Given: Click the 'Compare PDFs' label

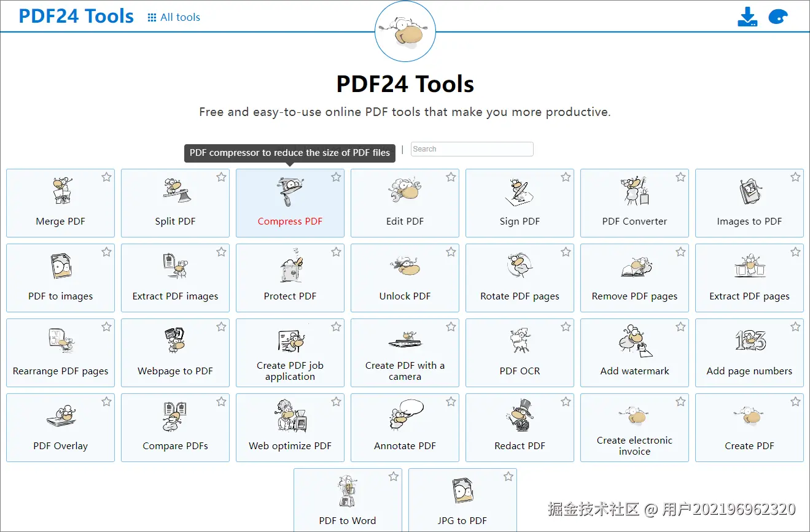Looking at the screenshot, I should pos(175,446).
